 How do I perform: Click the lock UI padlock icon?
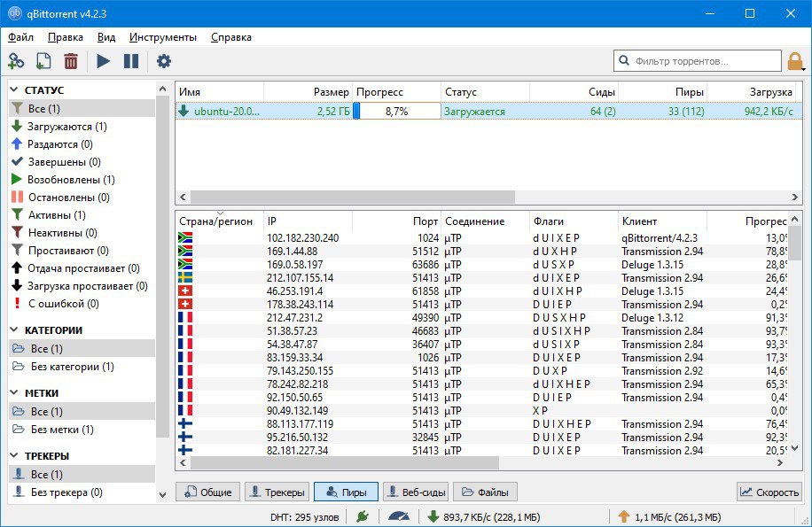pos(795,61)
